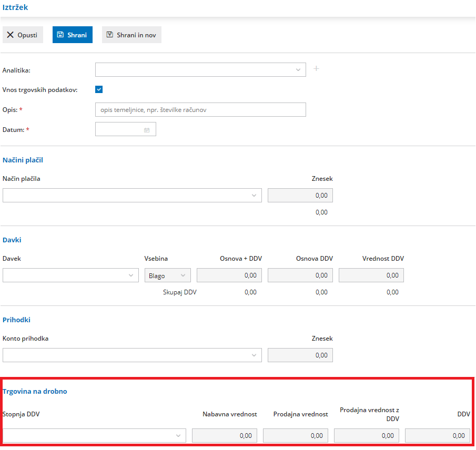The image size is (476, 450).
Task: Click Prodajna vrednost z DDV field
Action: [367, 435]
